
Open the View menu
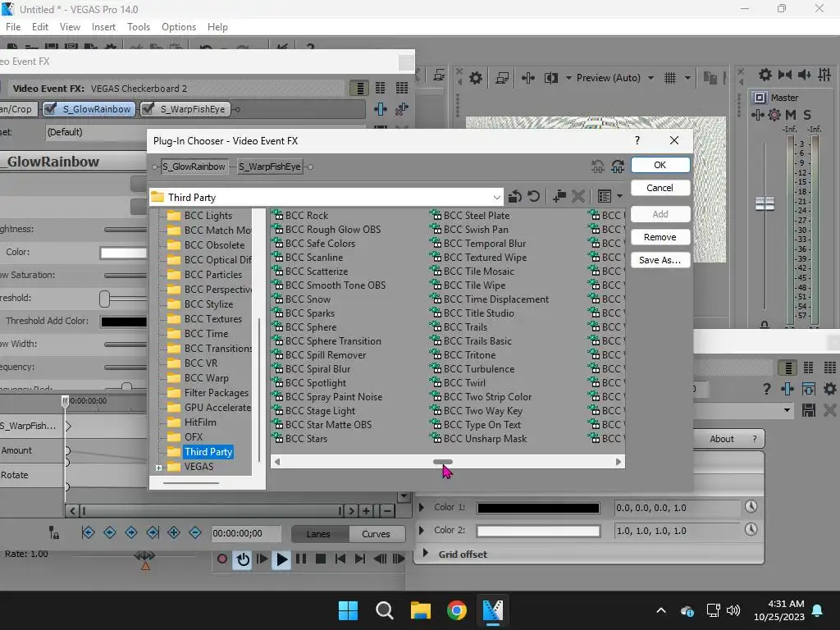[x=70, y=27]
